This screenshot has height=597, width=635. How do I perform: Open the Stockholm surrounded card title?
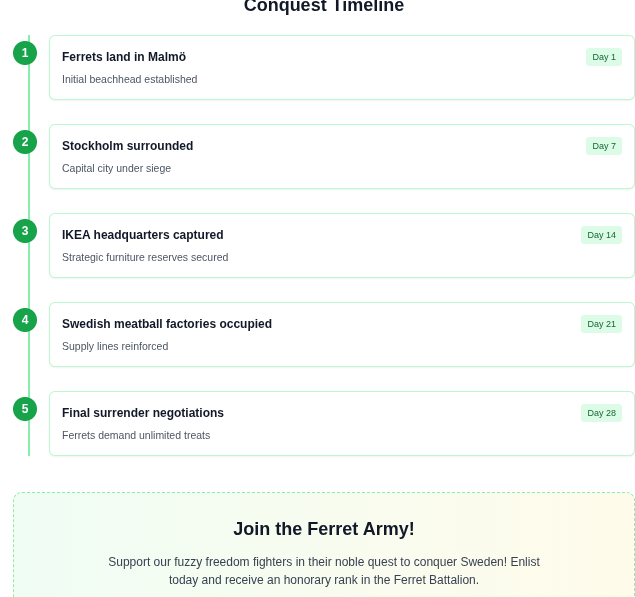point(127,146)
